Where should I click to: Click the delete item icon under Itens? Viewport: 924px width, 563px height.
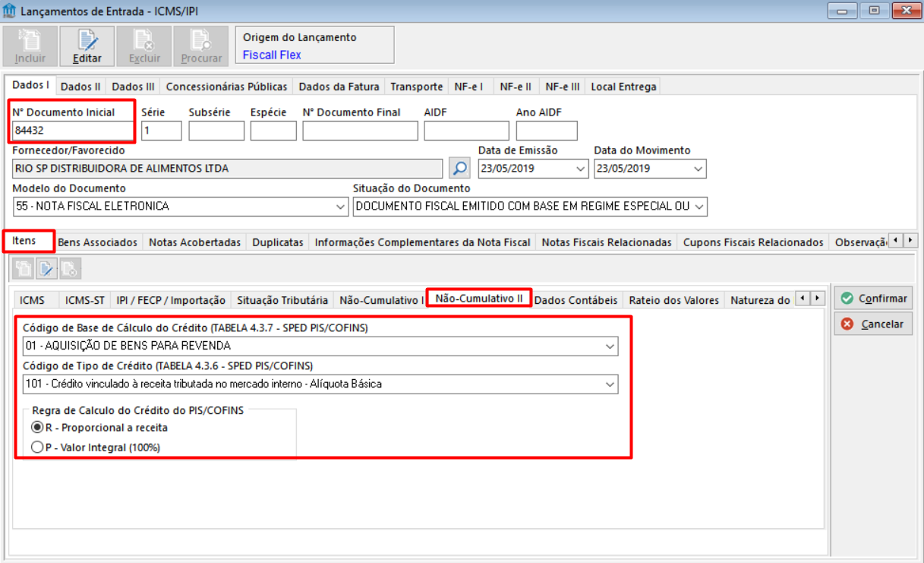click(69, 268)
